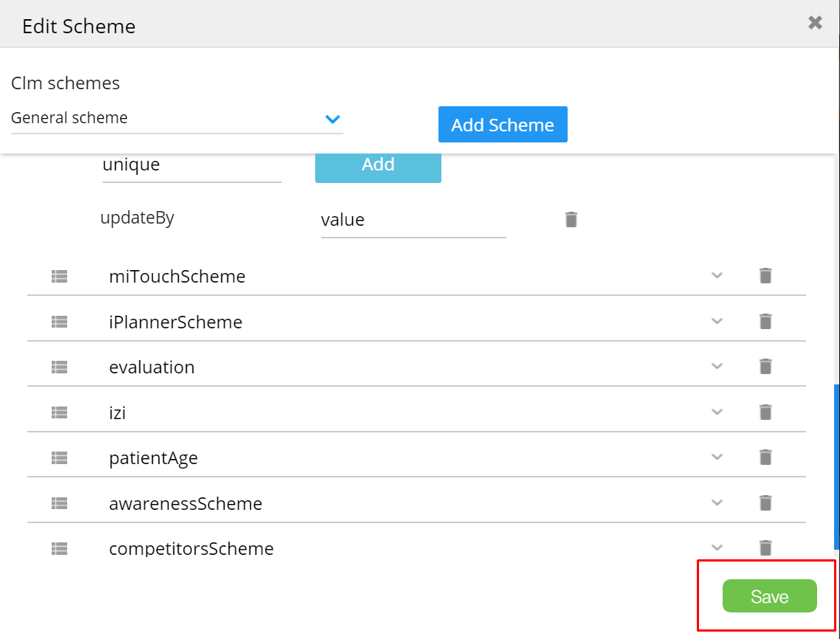Remove the evaluation scheme with trash icon
This screenshot has width=840, height=639.
coord(765,367)
